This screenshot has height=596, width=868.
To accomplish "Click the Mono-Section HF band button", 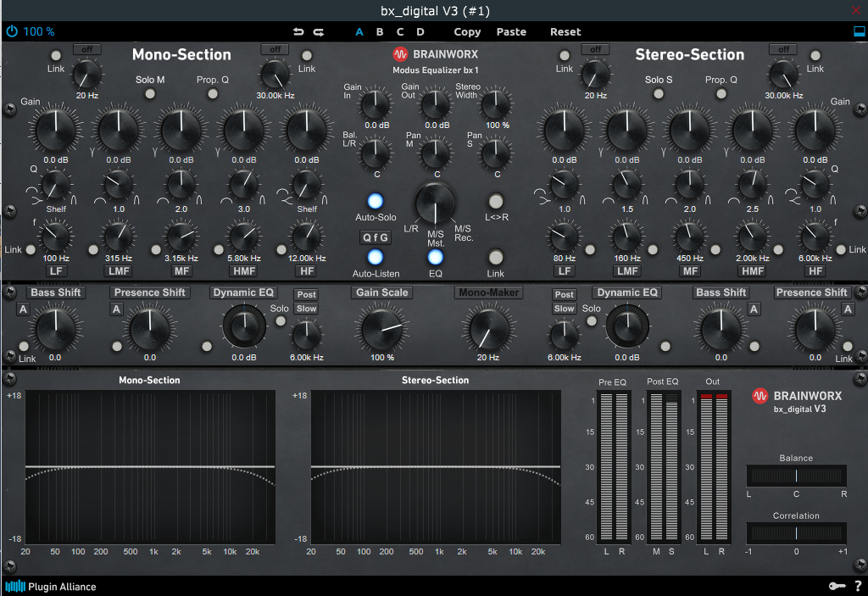I will coord(307,270).
